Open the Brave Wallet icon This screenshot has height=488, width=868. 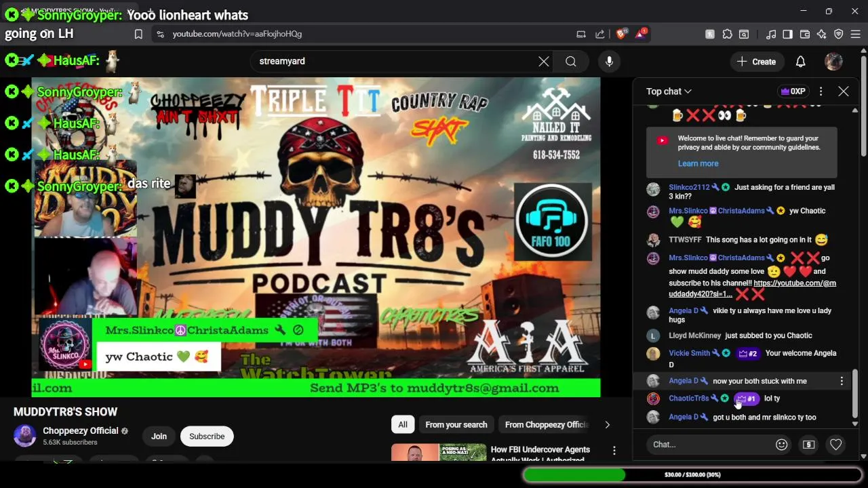click(x=805, y=34)
